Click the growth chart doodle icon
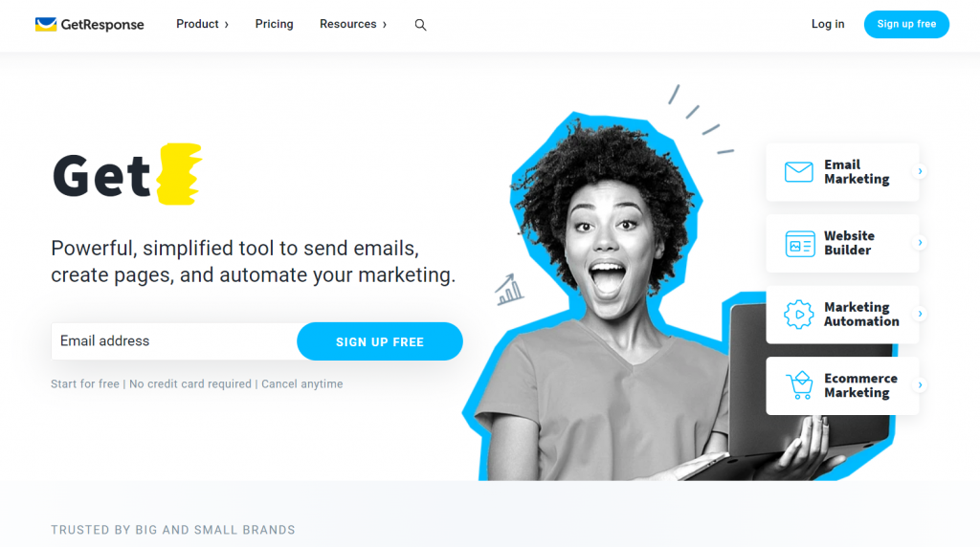Viewport: 980px width, 547px height. (509, 290)
